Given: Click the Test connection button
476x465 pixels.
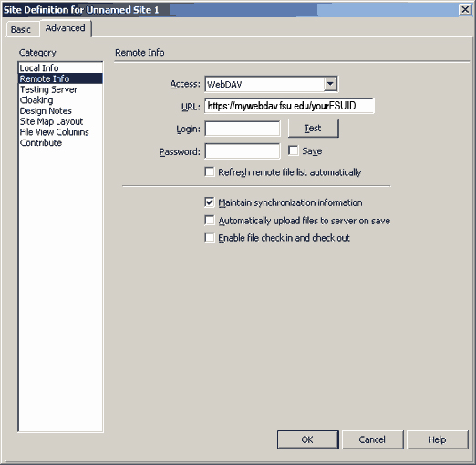Looking at the screenshot, I should point(314,129).
